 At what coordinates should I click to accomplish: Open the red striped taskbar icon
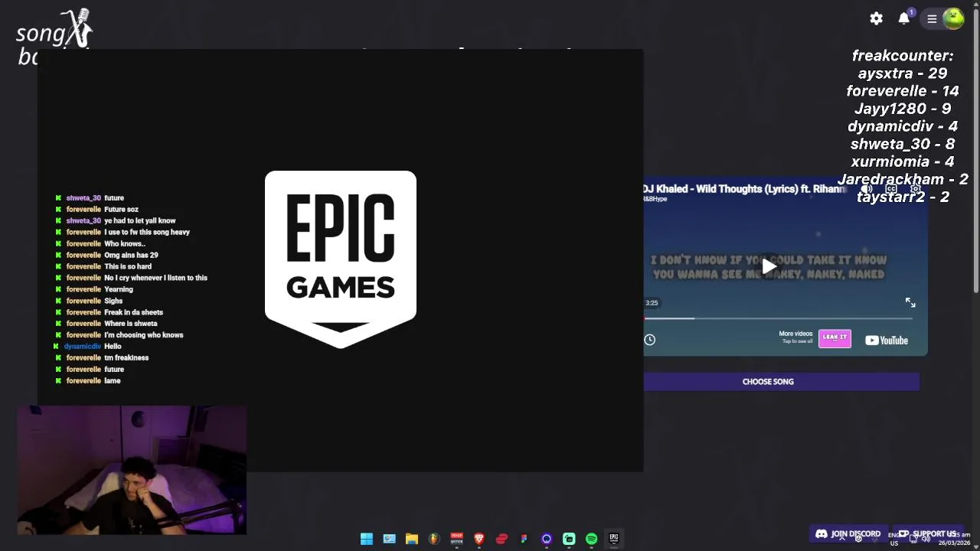coord(501,539)
